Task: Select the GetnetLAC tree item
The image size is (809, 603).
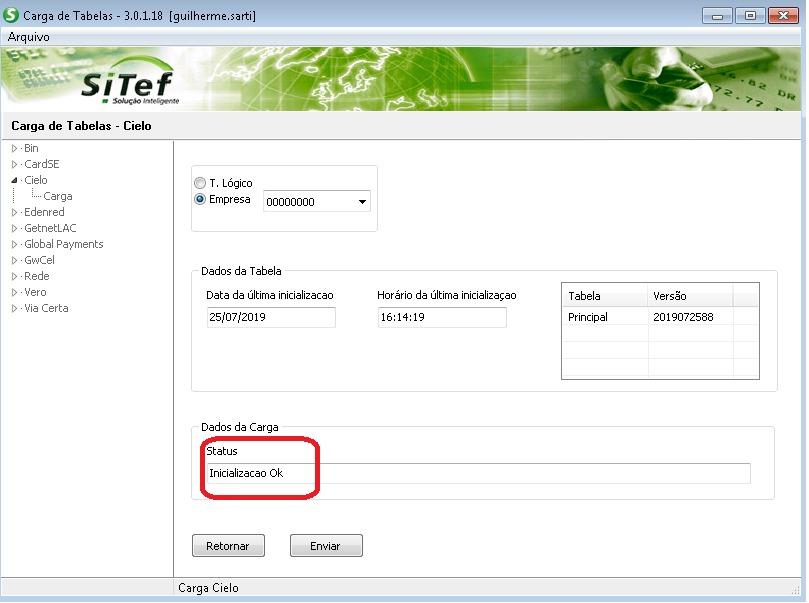Action: click(x=50, y=228)
